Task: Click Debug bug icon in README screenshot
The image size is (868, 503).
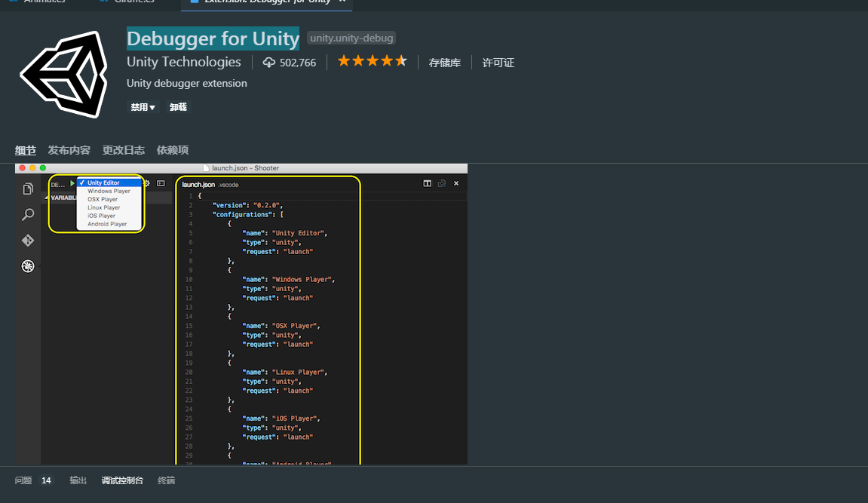Action: 28,266
